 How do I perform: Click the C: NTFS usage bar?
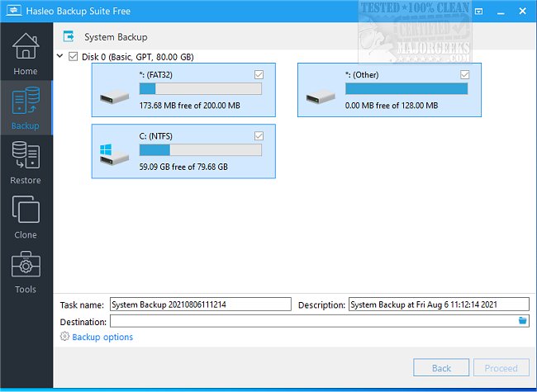201,150
